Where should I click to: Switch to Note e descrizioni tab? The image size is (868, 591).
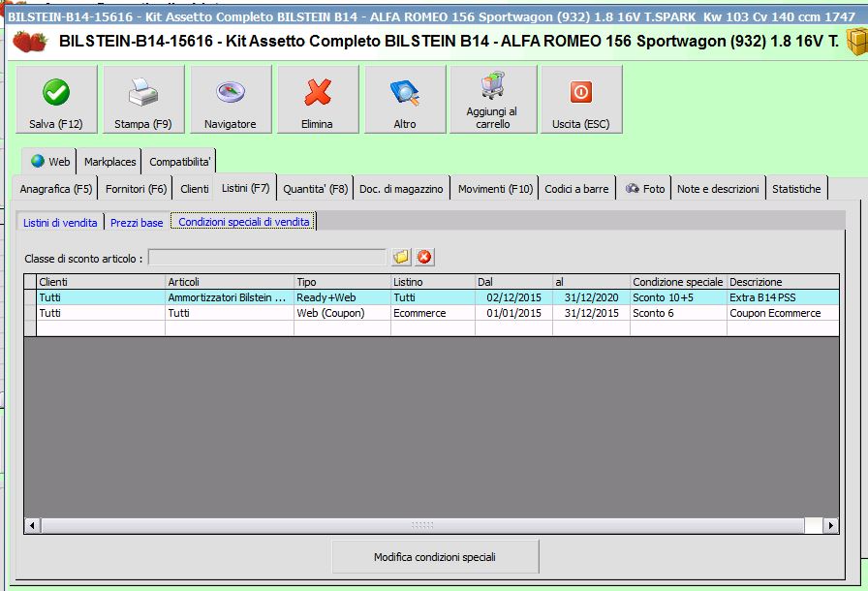point(718,189)
